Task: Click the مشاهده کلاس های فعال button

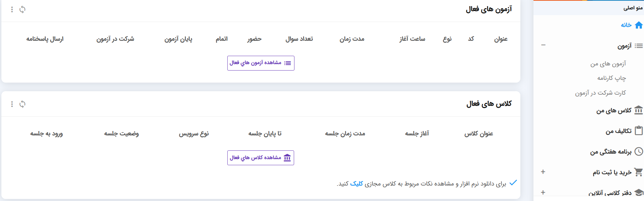Action: coord(261,158)
